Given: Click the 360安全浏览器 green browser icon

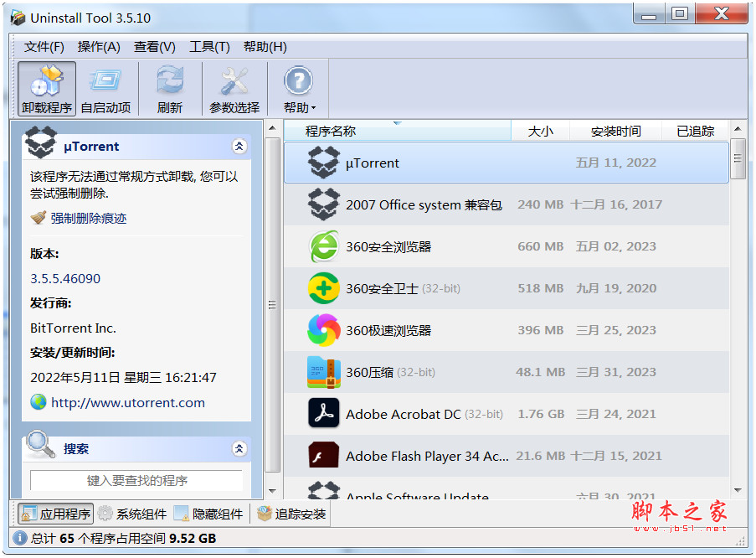Looking at the screenshot, I should coord(323,246).
